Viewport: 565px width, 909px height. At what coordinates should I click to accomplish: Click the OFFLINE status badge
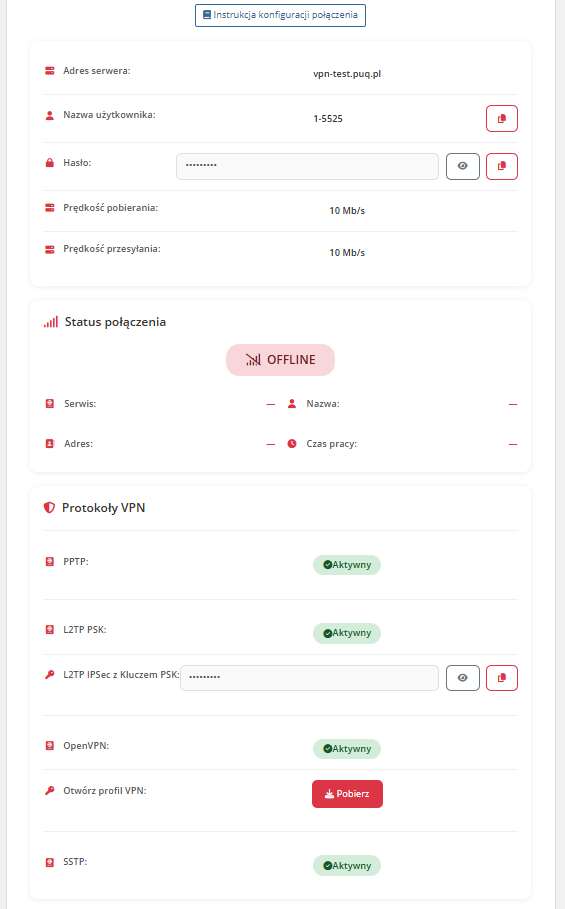(x=280, y=360)
